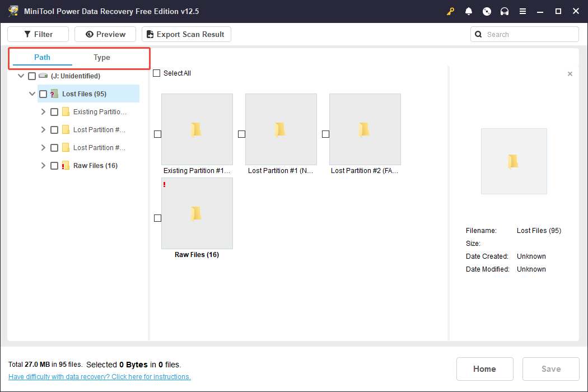Click the Preview button
This screenshot has width=588, height=392.
point(105,34)
